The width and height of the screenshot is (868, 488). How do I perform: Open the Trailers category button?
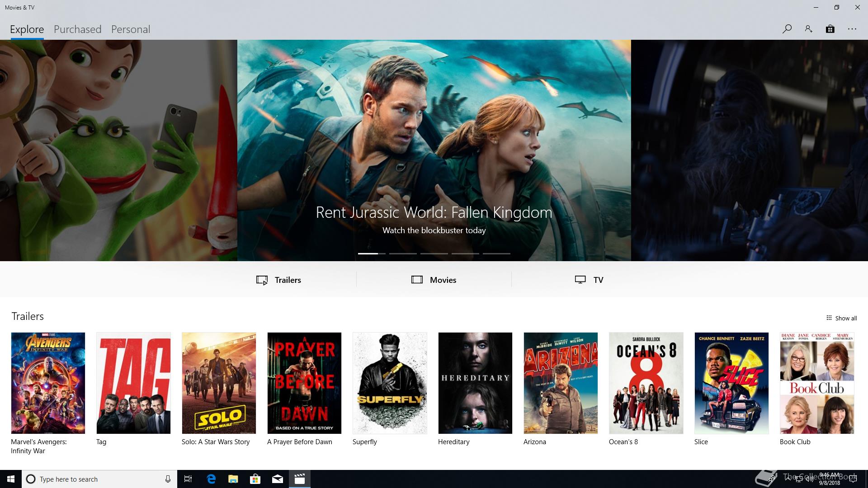(x=278, y=280)
